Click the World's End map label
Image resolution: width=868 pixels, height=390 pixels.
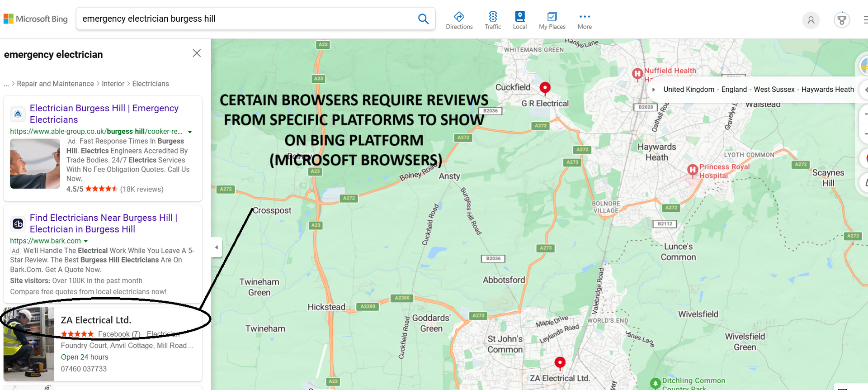click(x=608, y=321)
